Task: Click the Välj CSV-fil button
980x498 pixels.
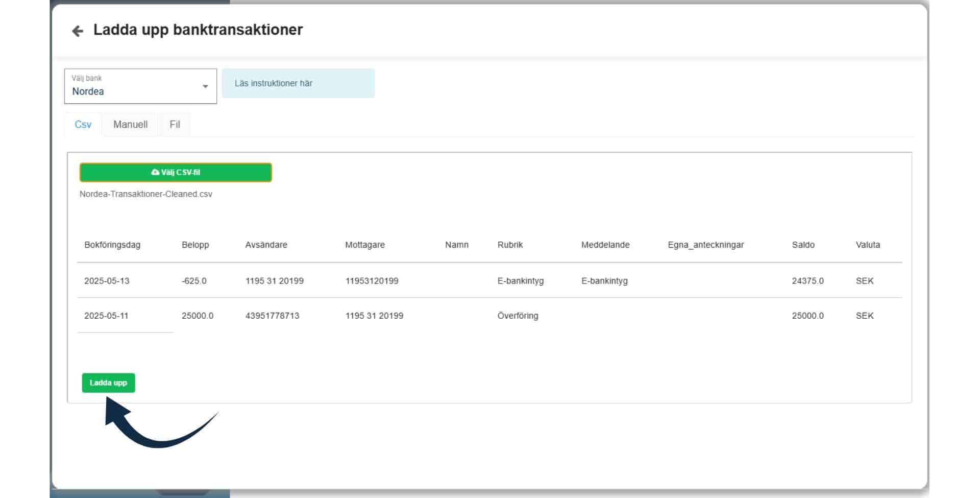Action: click(176, 173)
